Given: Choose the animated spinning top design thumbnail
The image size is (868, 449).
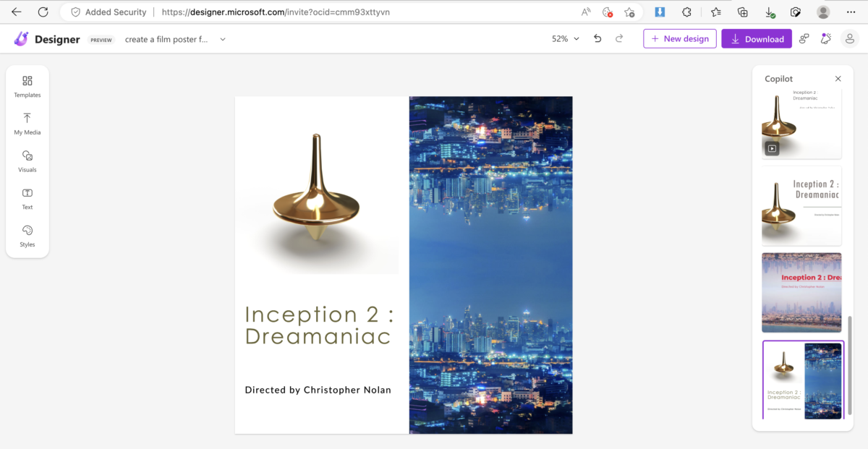Looking at the screenshot, I should click(x=801, y=123).
